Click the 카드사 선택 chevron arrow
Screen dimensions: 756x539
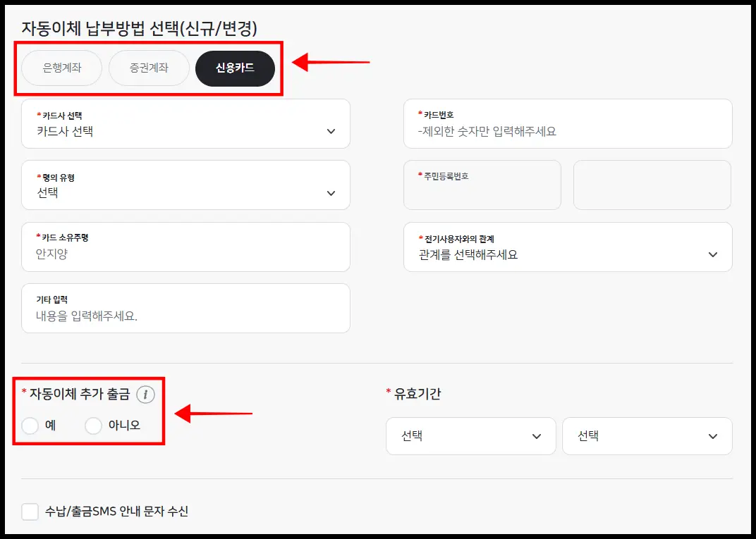coord(331,130)
